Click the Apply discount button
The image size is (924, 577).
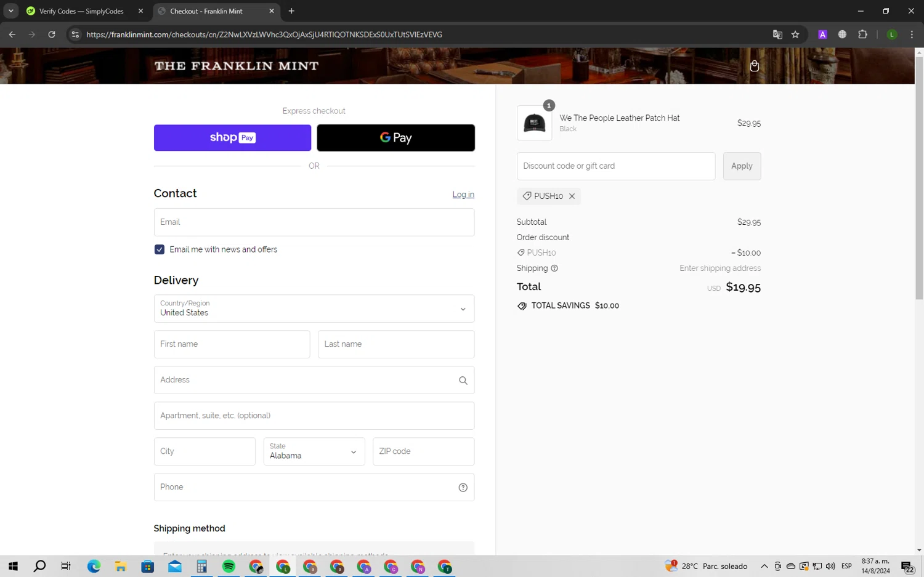tap(742, 166)
